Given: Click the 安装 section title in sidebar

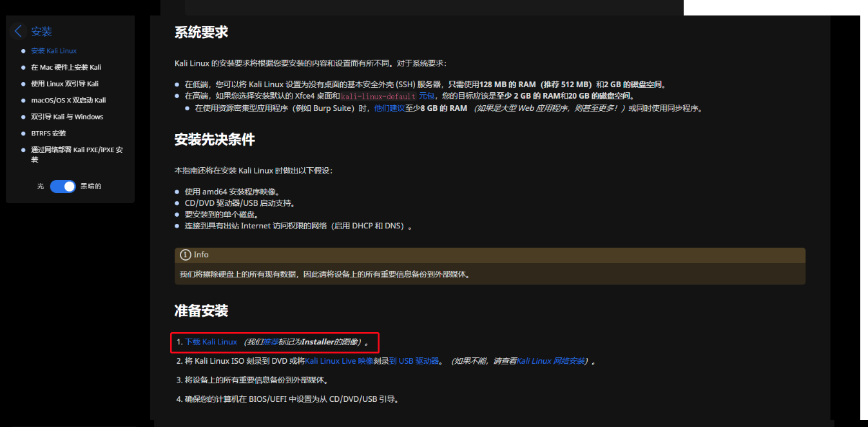Looking at the screenshot, I should [41, 31].
